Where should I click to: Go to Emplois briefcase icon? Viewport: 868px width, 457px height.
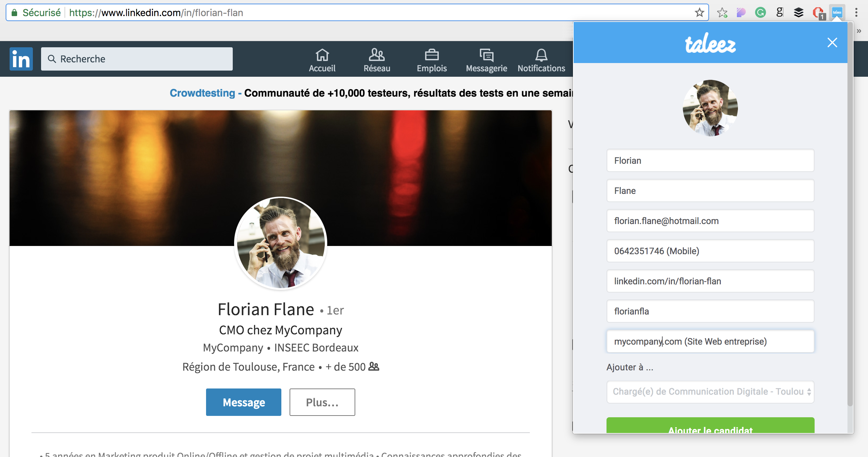tap(432, 60)
